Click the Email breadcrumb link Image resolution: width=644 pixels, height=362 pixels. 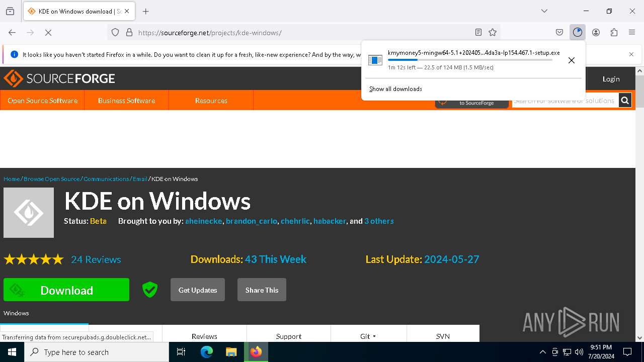click(x=140, y=179)
